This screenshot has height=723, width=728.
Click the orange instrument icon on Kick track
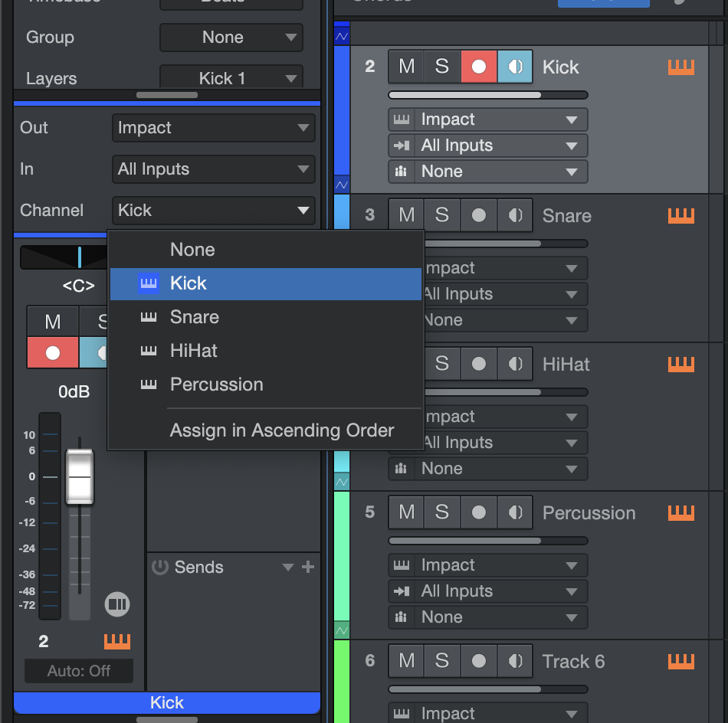pos(681,67)
